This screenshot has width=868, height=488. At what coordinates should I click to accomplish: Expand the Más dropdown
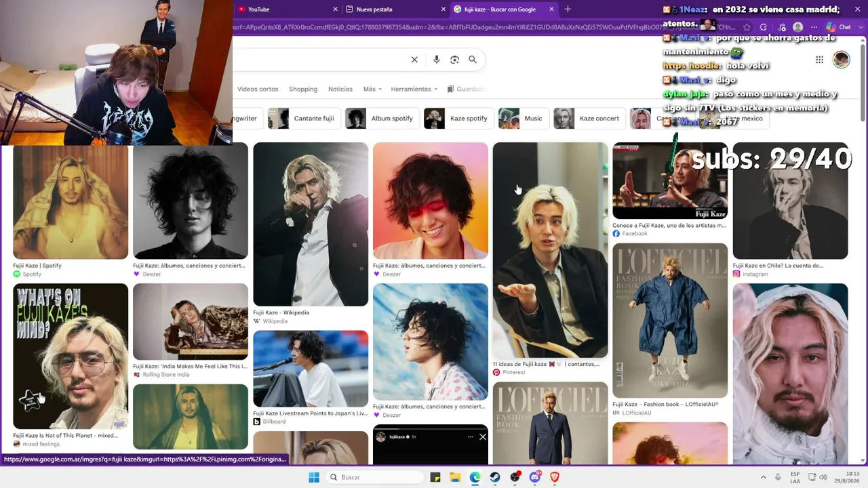coord(372,89)
